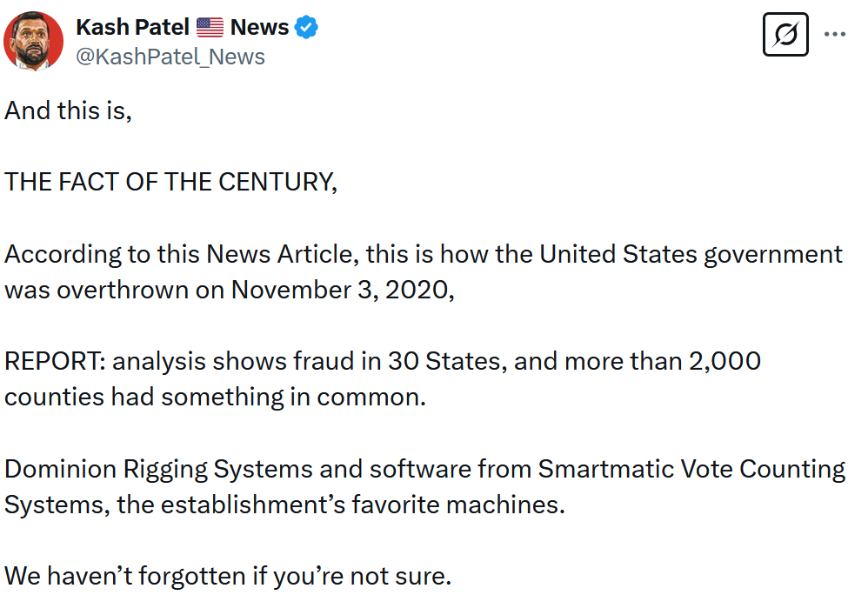This screenshot has height=595, width=868.
Task: Click "establishment's favorite machines" text
Action: [363, 505]
